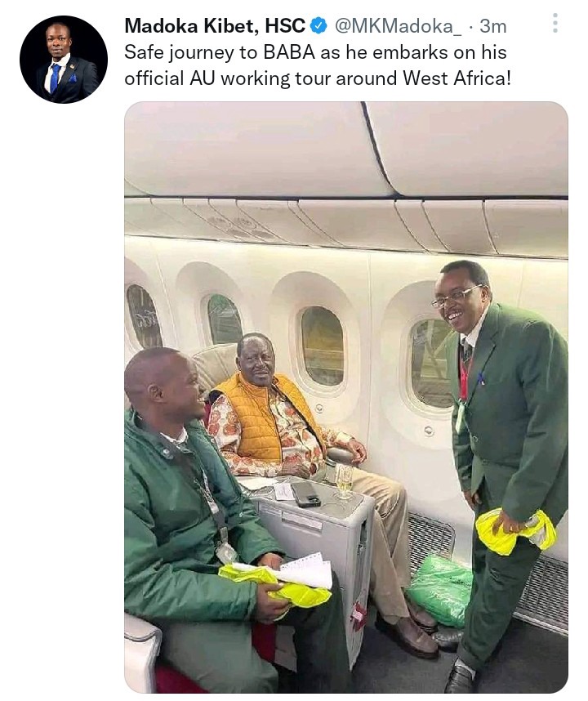Click the 3m timestamp of the tweet

pos(492,27)
